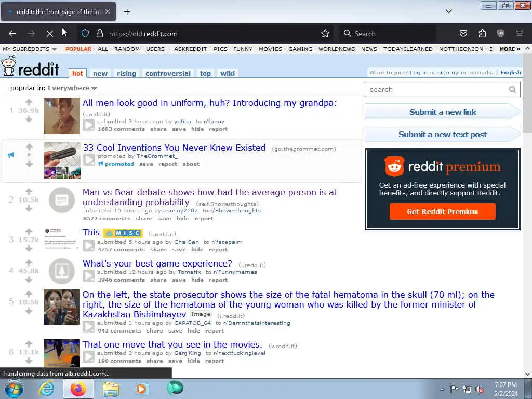This screenshot has height=399, width=532.
Task: Upvote 'That one move' movies post
Action: pos(29,344)
